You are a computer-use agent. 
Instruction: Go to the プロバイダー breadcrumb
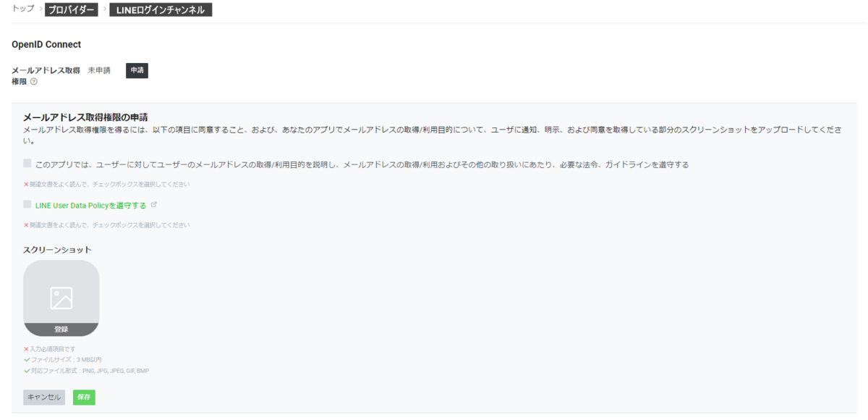(x=72, y=10)
